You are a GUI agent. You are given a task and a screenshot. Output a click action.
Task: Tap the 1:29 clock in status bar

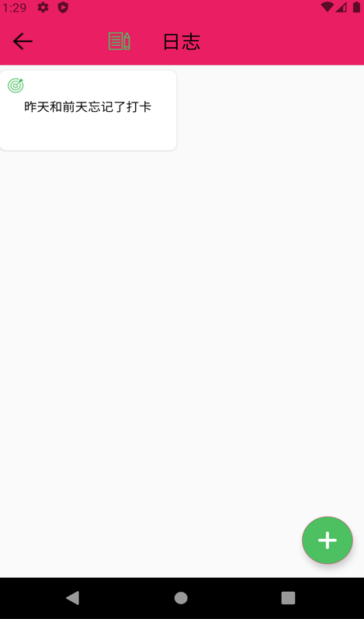tap(15, 7)
